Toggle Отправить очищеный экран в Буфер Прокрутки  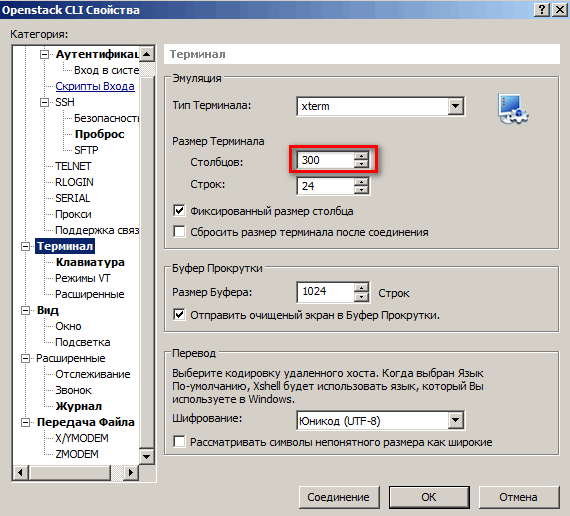179,315
